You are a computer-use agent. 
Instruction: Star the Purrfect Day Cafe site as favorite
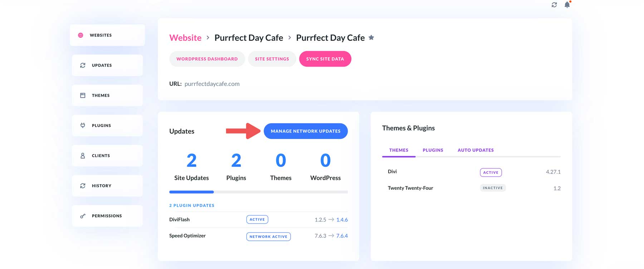pyautogui.click(x=371, y=38)
